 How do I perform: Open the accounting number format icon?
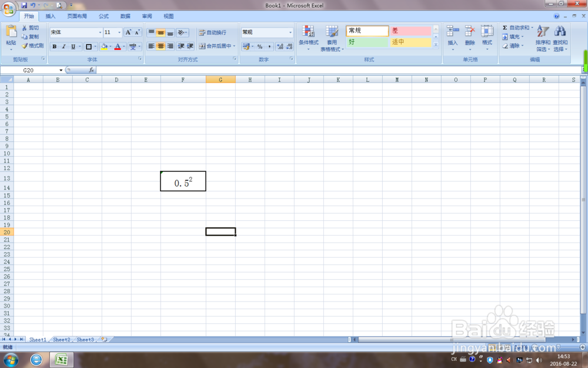[x=246, y=46]
